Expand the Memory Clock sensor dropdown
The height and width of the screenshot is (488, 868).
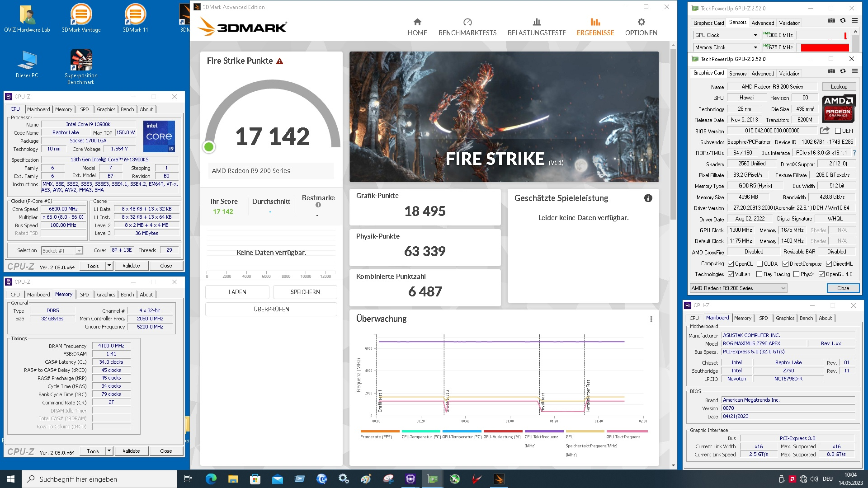(755, 47)
